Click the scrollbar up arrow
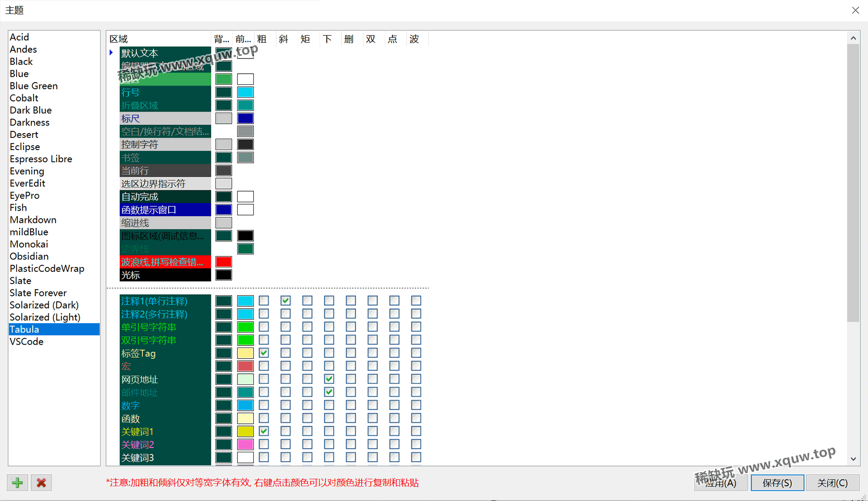868x501 pixels. coord(853,38)
